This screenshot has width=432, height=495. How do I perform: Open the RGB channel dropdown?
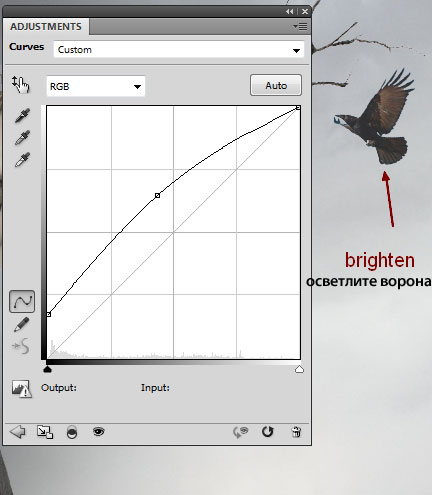96,86
